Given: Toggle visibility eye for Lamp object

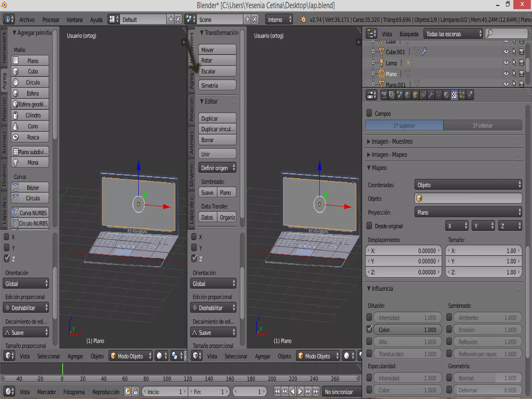Looking at the screenshot, I should point(506,63).
